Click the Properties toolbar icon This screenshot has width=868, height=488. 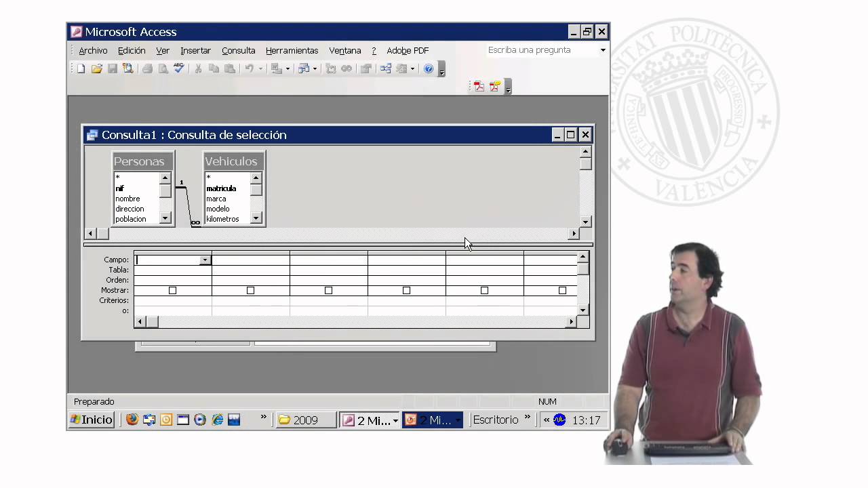(x=366, y=68)
